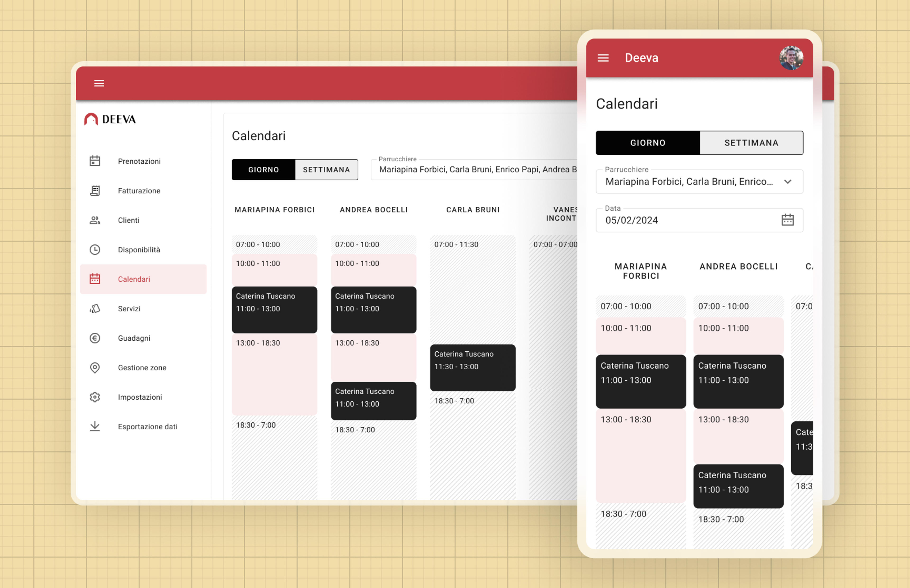The height and width of the screenshot is (588, 910).
Task: Select Giorno on desktop calendar toggle
Action: (x=264, y=170)
